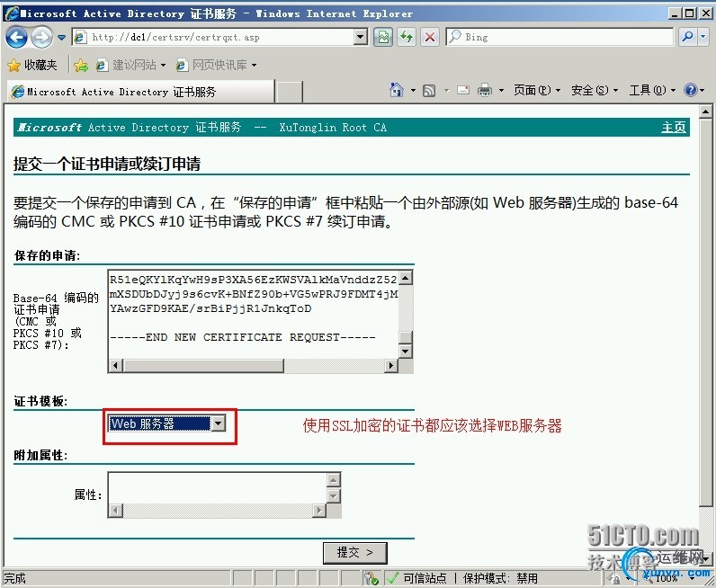Refresh the page with the green arrows icon

(x=406, y=38)
